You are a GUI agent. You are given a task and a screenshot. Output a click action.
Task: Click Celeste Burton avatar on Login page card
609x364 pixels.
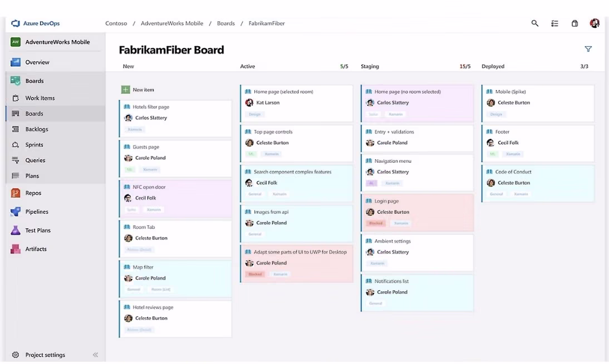(x=370, y=211)
